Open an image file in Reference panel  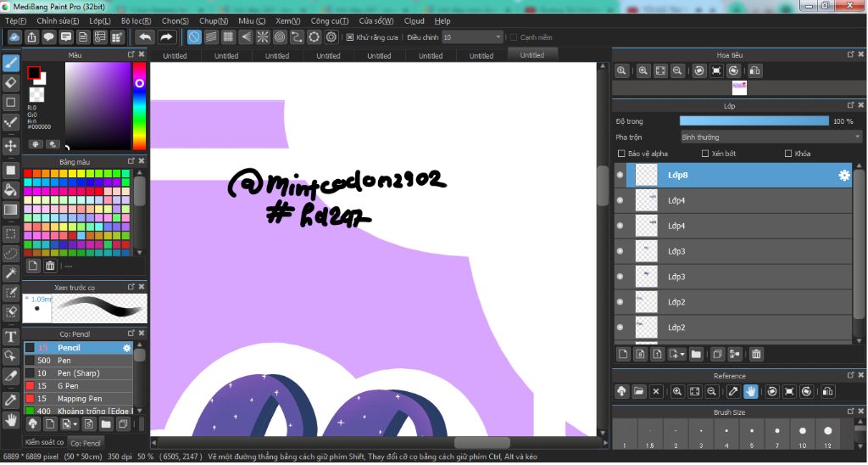(x=639, y=391)
